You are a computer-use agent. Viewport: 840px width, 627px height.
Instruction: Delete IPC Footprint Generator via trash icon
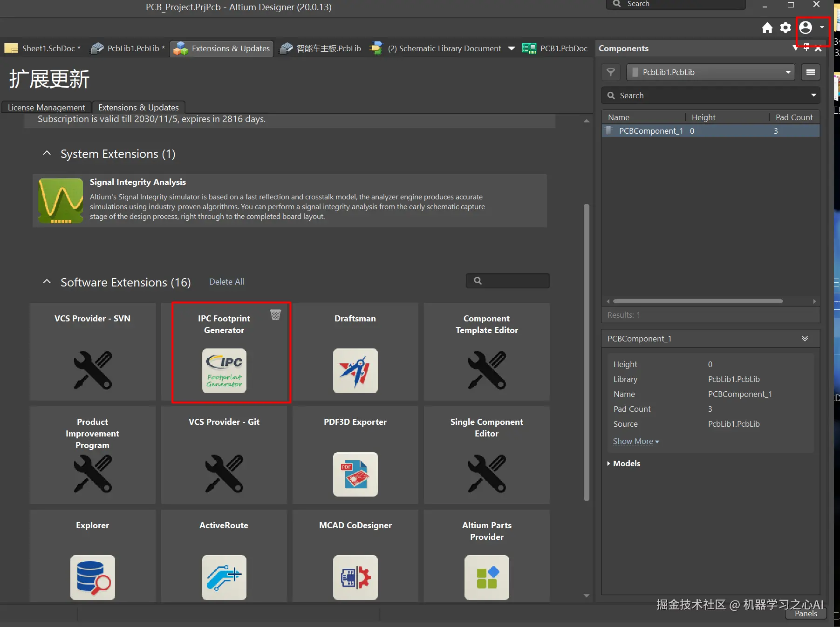[x=276, y=315]
